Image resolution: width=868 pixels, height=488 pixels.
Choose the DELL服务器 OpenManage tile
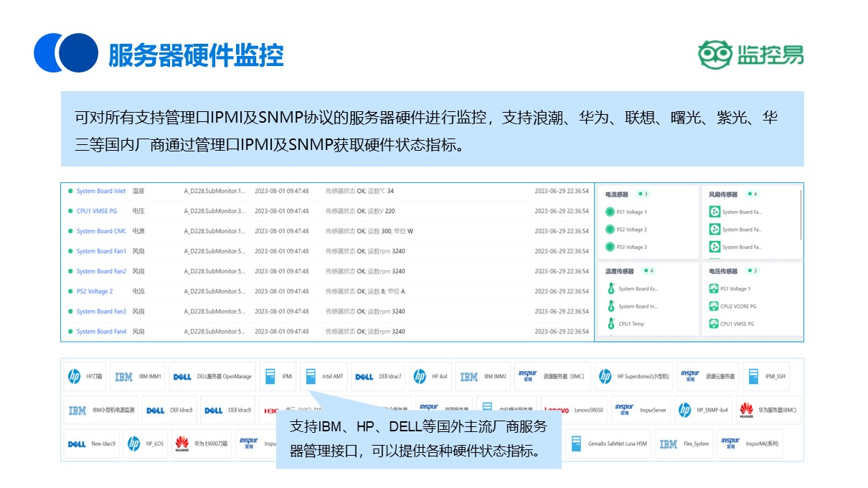pyautogui.click(x=213, y=377)
